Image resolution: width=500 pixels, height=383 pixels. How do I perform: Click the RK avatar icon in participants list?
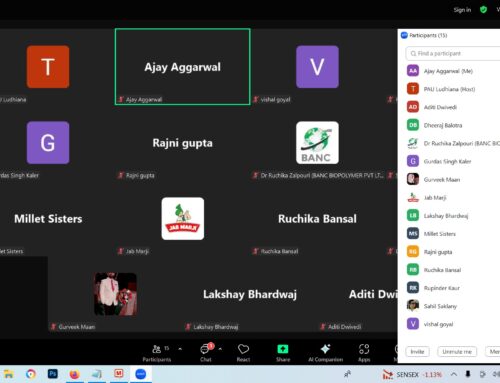(x=413, y=288)
